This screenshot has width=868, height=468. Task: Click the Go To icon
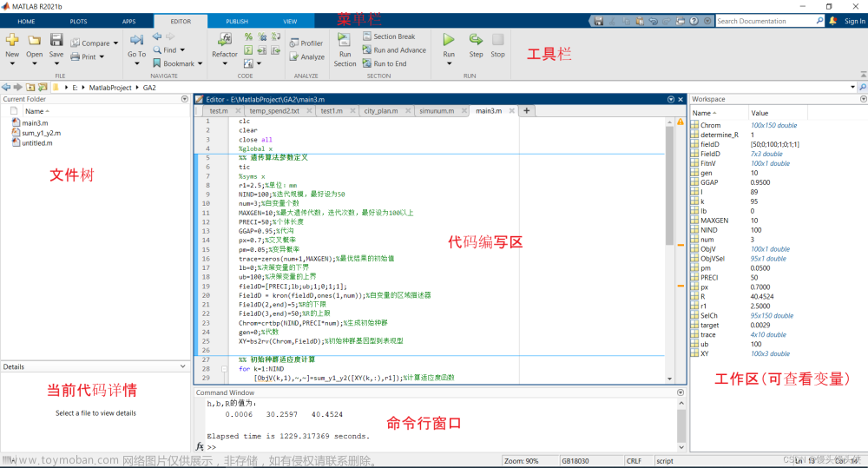point(137,40)
